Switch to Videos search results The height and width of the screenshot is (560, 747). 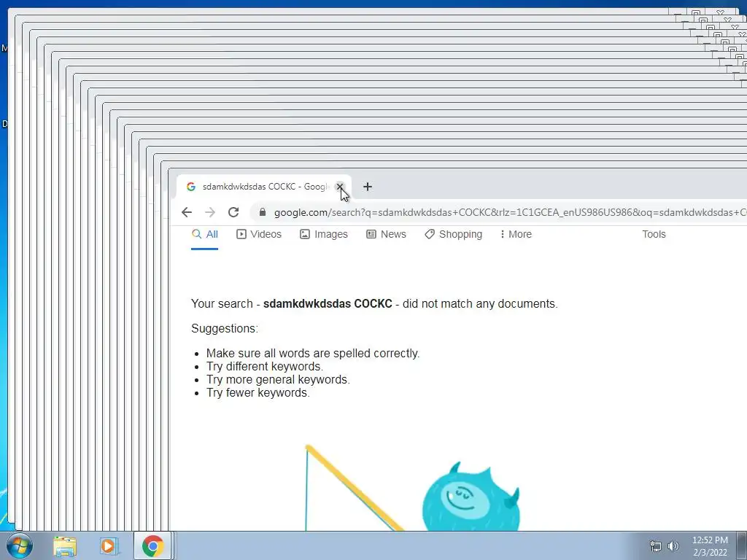point(259,234)
